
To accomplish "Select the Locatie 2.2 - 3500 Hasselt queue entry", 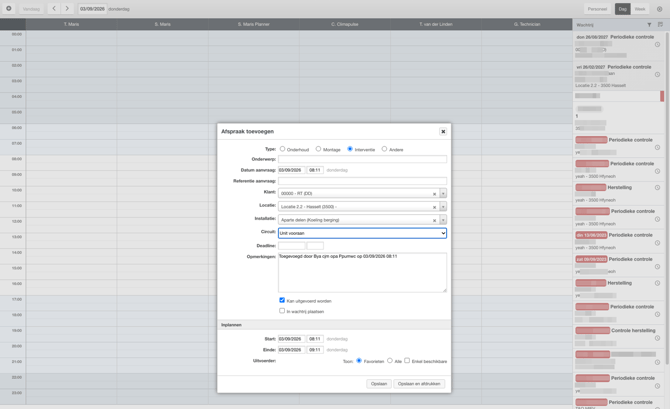I will point(619,76).
